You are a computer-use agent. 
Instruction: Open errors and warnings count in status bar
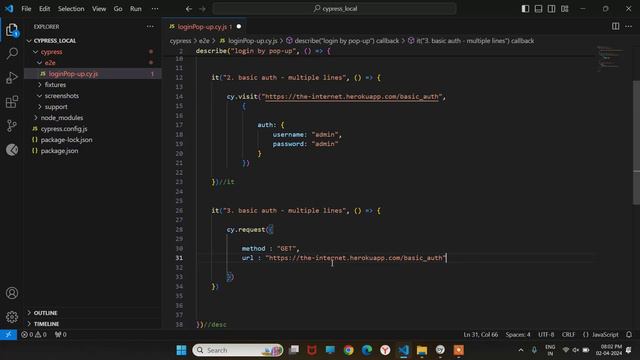(x=34, y=335)
